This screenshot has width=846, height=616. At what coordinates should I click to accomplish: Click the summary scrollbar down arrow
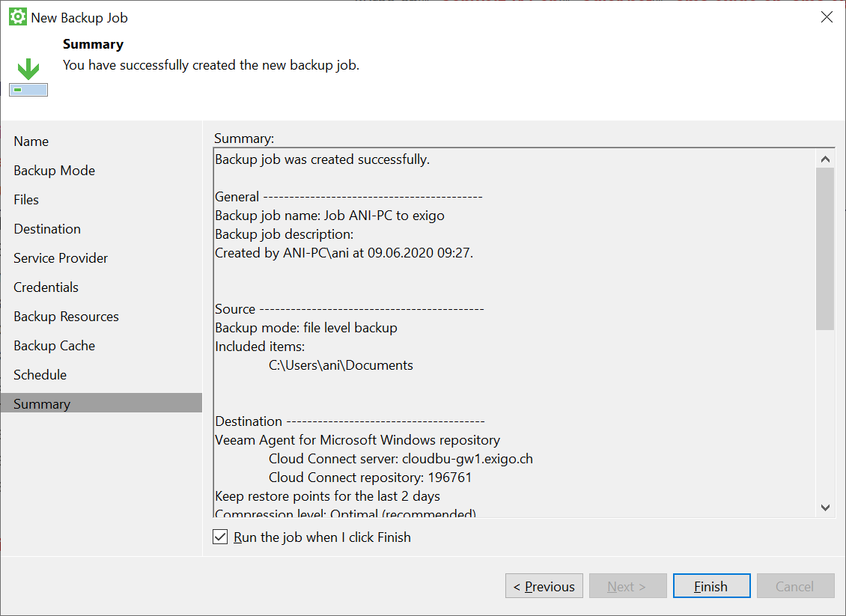825,507
